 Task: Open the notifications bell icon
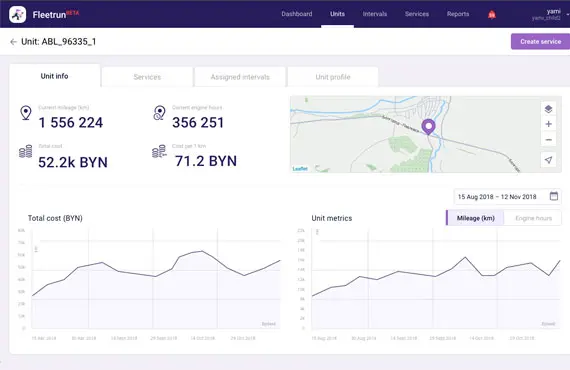491,15
